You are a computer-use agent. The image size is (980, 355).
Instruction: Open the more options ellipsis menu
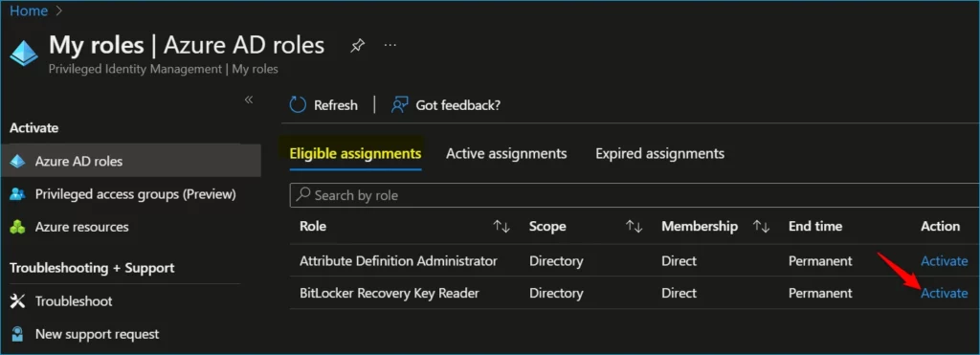390,46
